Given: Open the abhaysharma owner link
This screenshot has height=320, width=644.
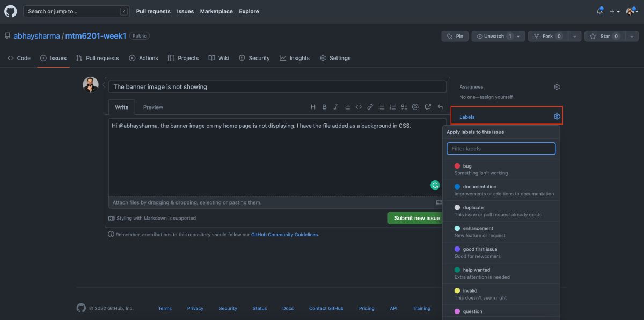Looking at the screenshot, I should tap(37, 36).
